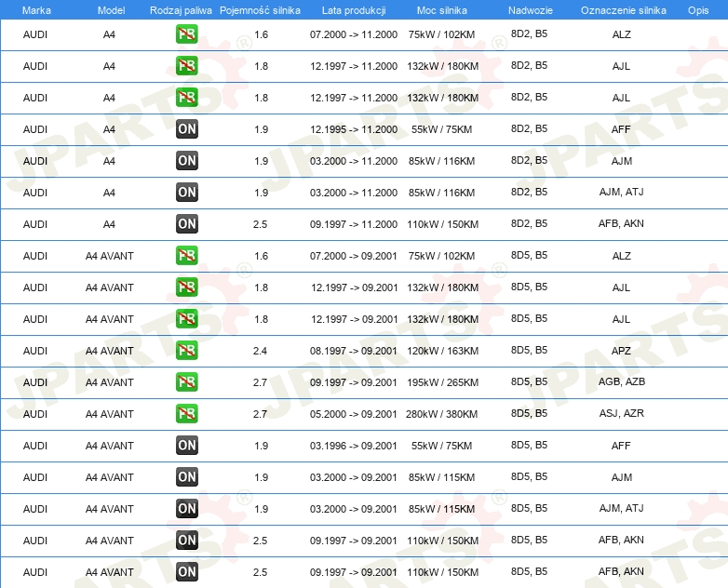Screen dimensions: 728x588
Task: Click the petrol icon in the AGB, AZB row
Action: (186, 382)
